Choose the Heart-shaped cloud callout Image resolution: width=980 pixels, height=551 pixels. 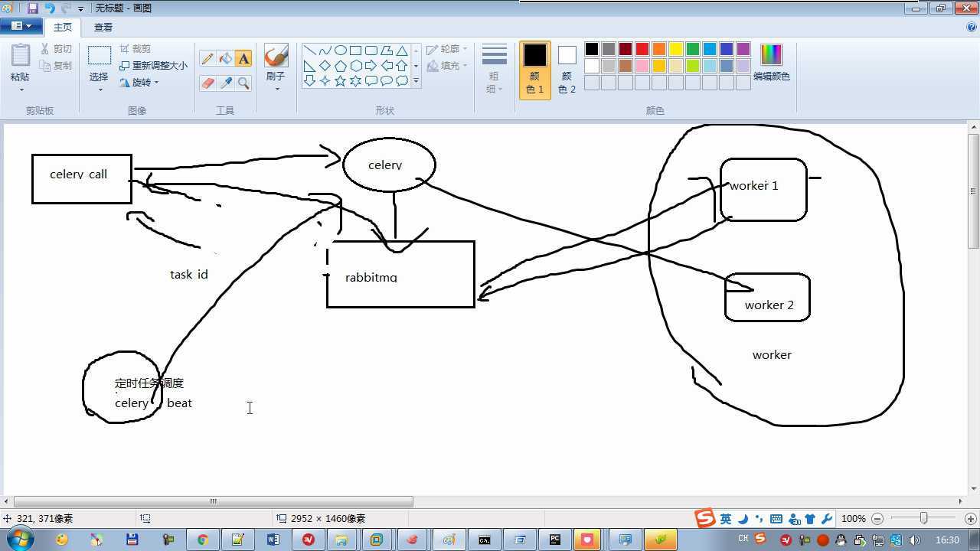click(402, 80)
